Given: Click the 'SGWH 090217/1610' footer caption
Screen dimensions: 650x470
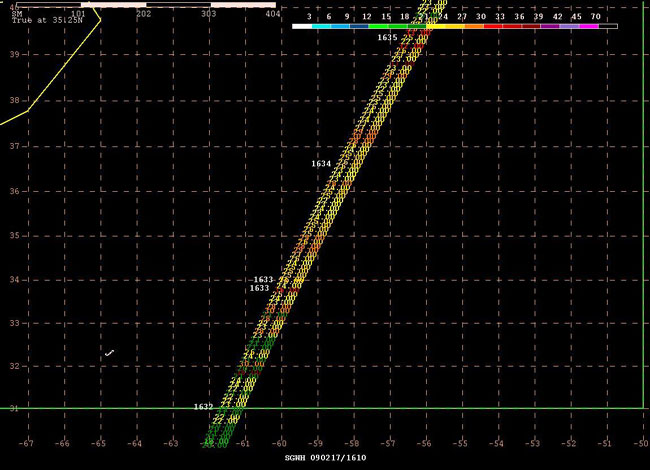Looking at the screenshot, I should coord(325,458).
